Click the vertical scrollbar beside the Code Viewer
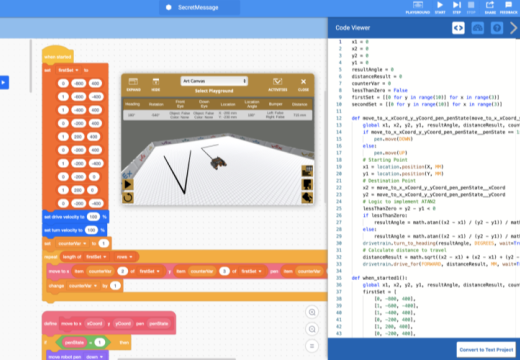The height and width of the screenshot is (360, 520). click(x=325, y=147)
